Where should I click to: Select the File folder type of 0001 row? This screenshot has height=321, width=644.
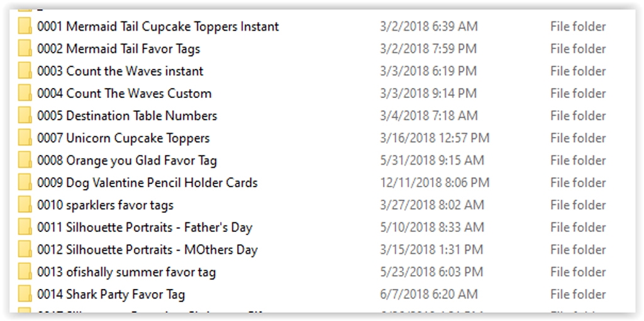pos(578,26)
